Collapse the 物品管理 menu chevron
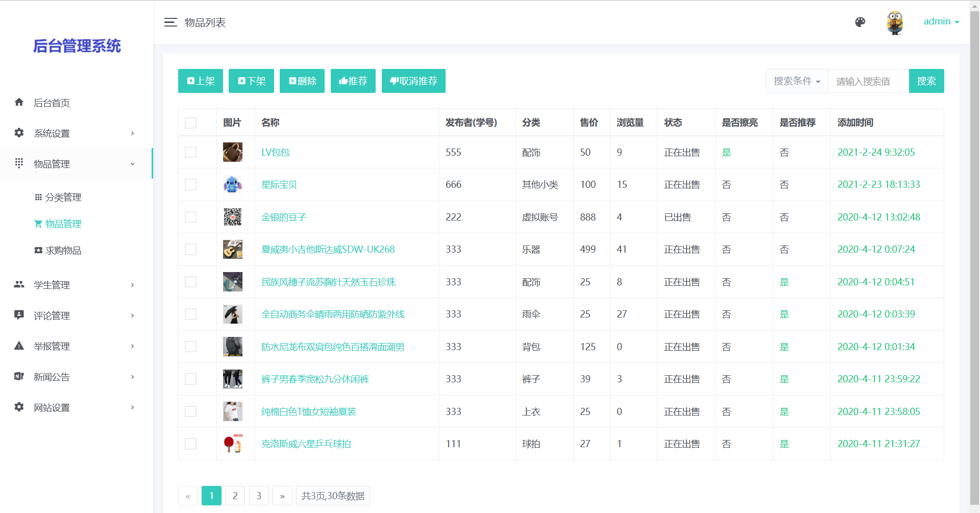Screen dimensions: 980x513 coord(132,164)
